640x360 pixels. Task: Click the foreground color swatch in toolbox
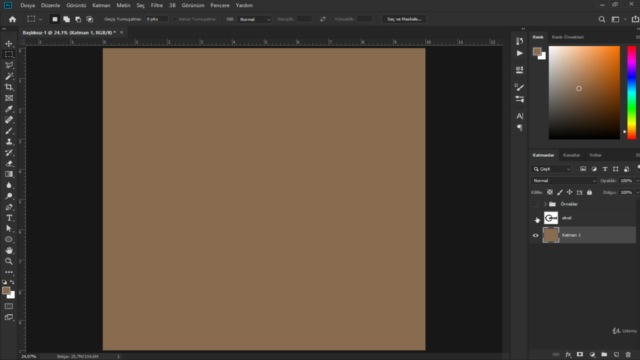(6, 290)
